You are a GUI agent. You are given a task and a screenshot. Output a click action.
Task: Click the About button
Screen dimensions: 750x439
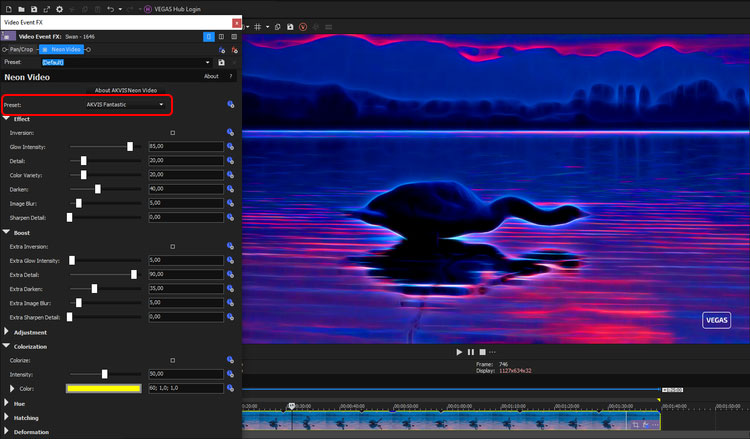click(x=211, y=77)
